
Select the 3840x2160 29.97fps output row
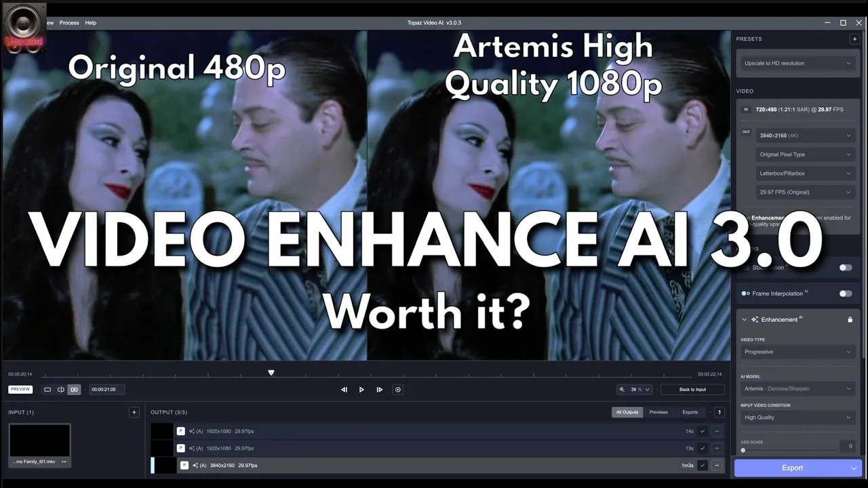click(439, 466)
